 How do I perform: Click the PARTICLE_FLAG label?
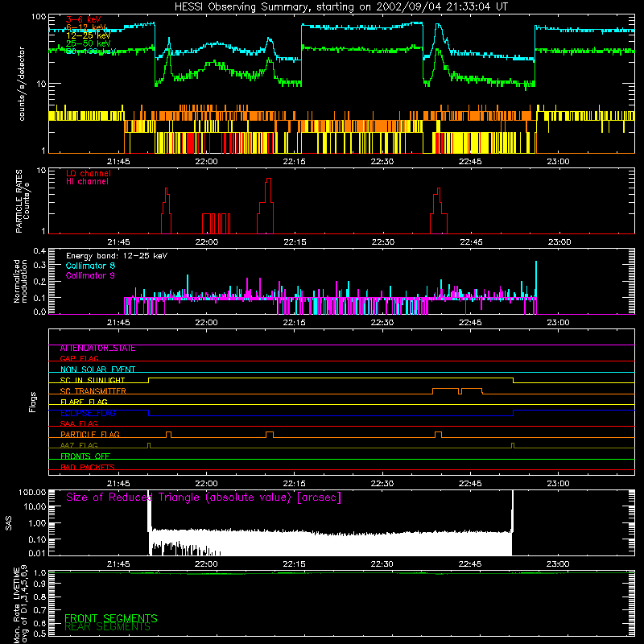90,434
